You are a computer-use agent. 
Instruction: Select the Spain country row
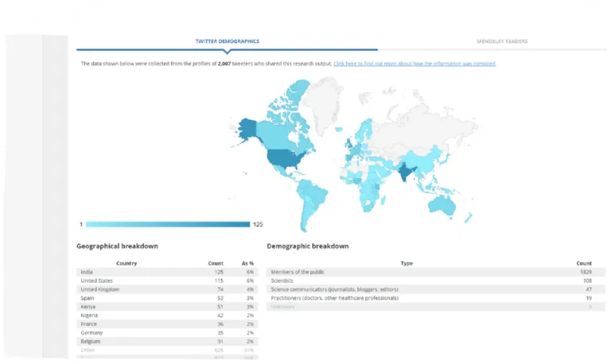point(167,298)
